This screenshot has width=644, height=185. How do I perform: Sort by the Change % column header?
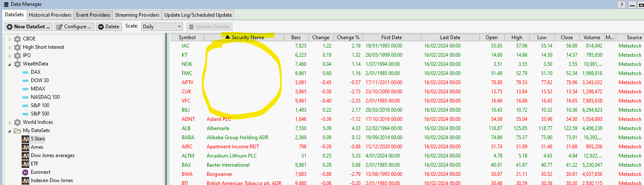click(x=348, y=37)
